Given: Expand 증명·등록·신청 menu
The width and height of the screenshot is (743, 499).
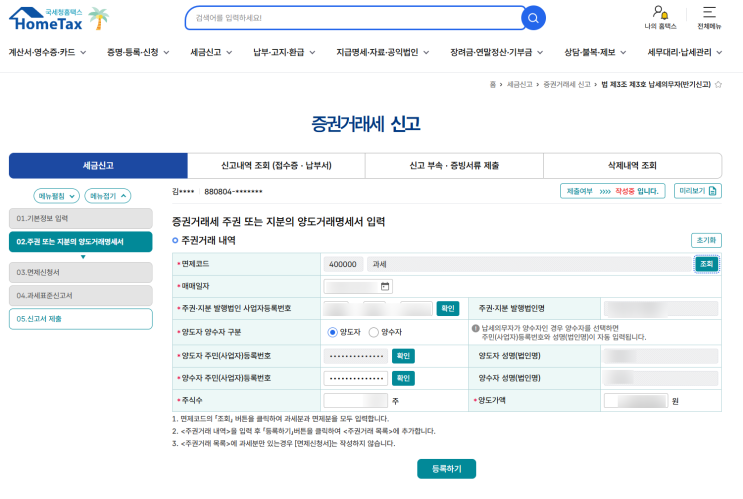Looking at the screenshot, I should click(x=138, y=52).
